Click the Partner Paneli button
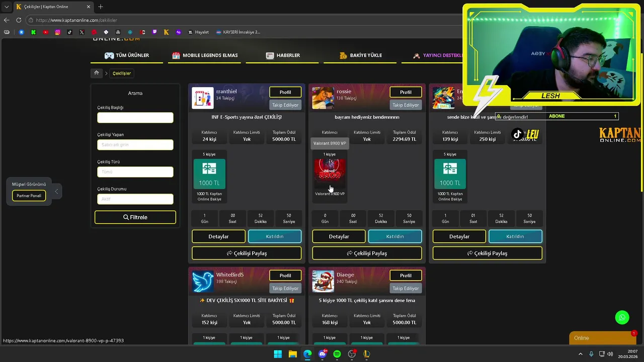Image resolution: width=644 pixels, height=362 pixels. coord(29,196)
